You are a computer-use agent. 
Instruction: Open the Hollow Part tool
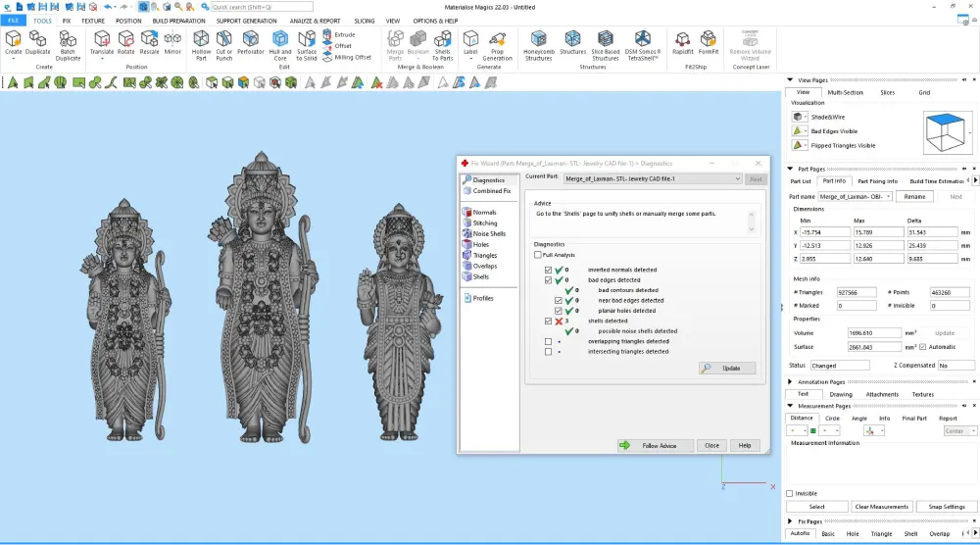(x=201, y=46)
